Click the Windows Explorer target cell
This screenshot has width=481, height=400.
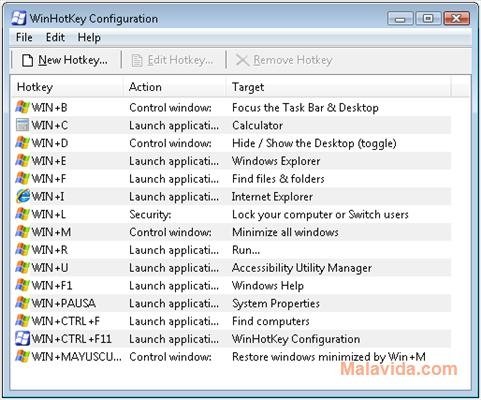[276, 161]
